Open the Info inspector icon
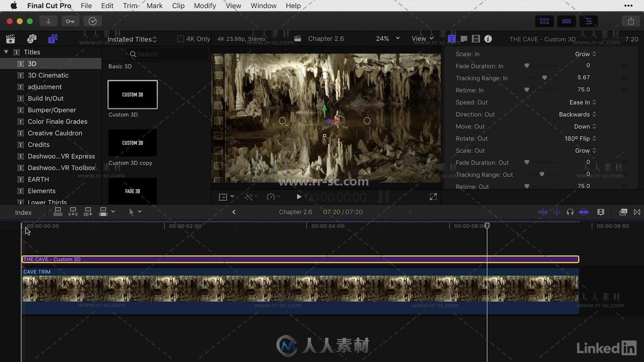Viewport: 644px width, 362px height. (488, 39)
